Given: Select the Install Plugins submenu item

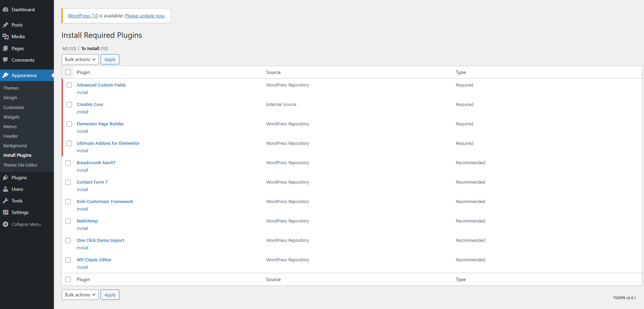Looking at the screenshot, I should click(x=17, y=155).
